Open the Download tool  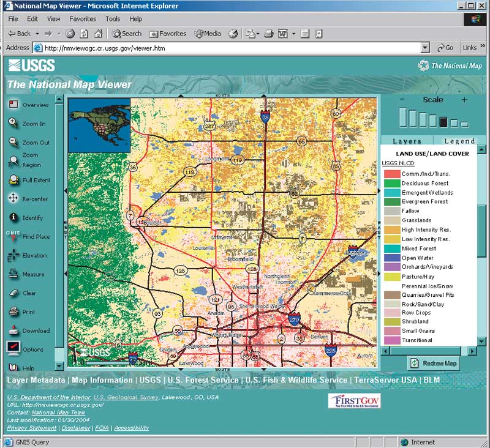pos(29,330)
